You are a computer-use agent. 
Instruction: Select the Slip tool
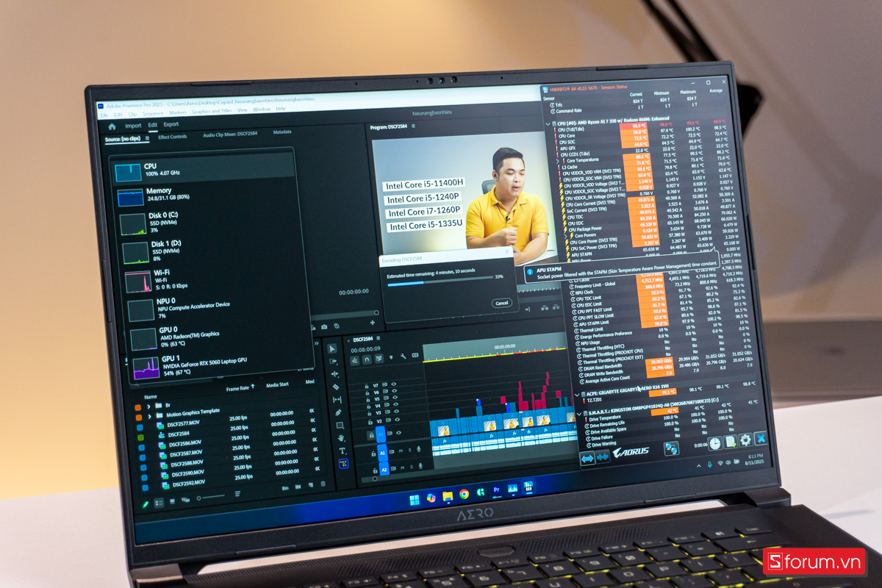coord(337,399)
